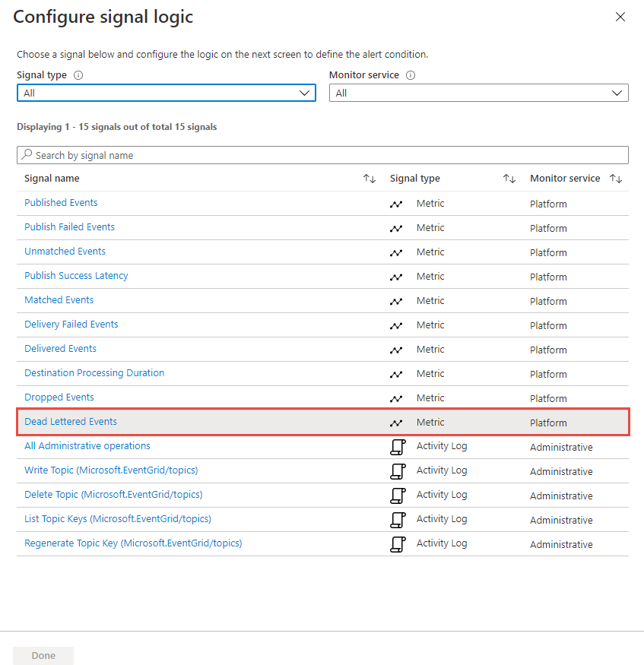Image resolution: width=644 pixels, height=665 pixels.
Task: Click the Signal type info icon
Action: [x=78, y=75]
